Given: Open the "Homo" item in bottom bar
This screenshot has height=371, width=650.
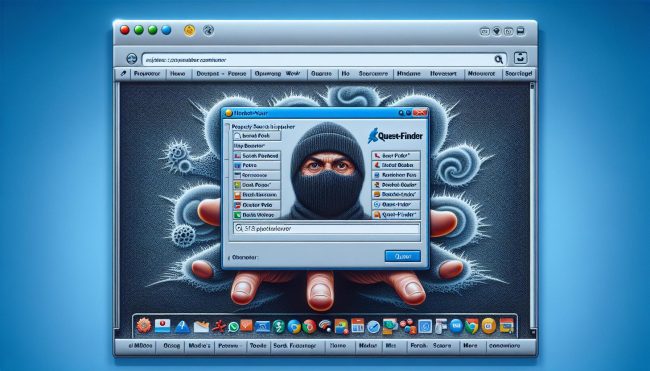Looking at the screenshot, I should tap(338, 345).
